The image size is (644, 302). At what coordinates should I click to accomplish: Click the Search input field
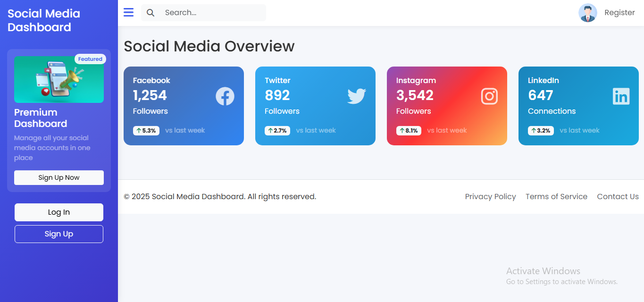(203, 13)
